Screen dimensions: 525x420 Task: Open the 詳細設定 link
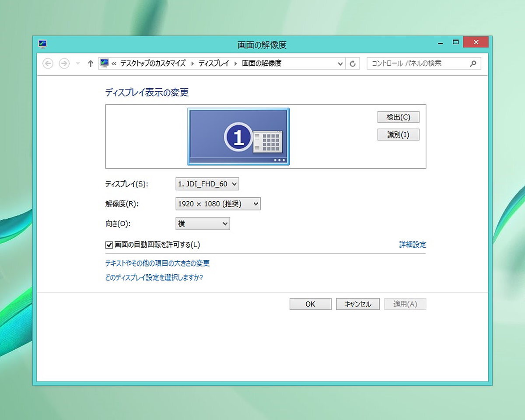pos(413,245)
